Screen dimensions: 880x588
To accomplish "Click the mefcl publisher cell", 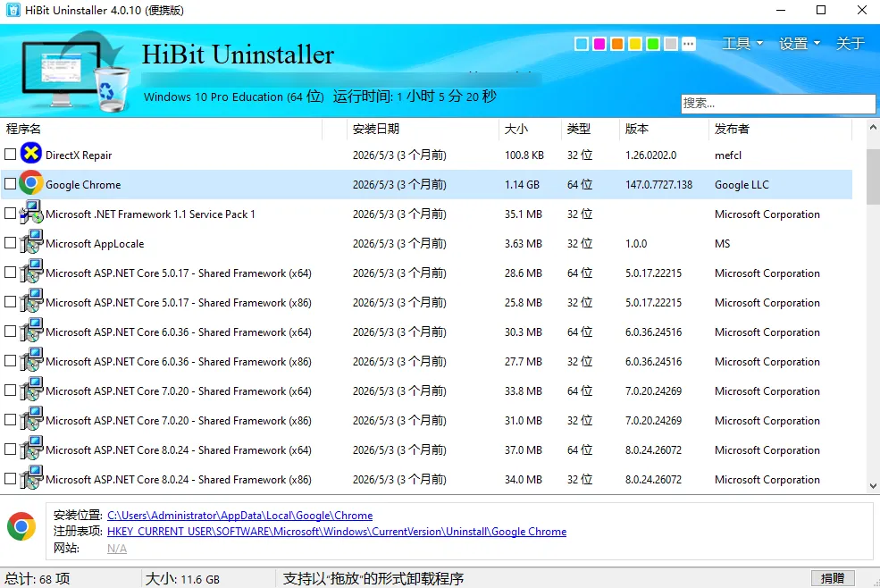I will [x=728, y=155].
